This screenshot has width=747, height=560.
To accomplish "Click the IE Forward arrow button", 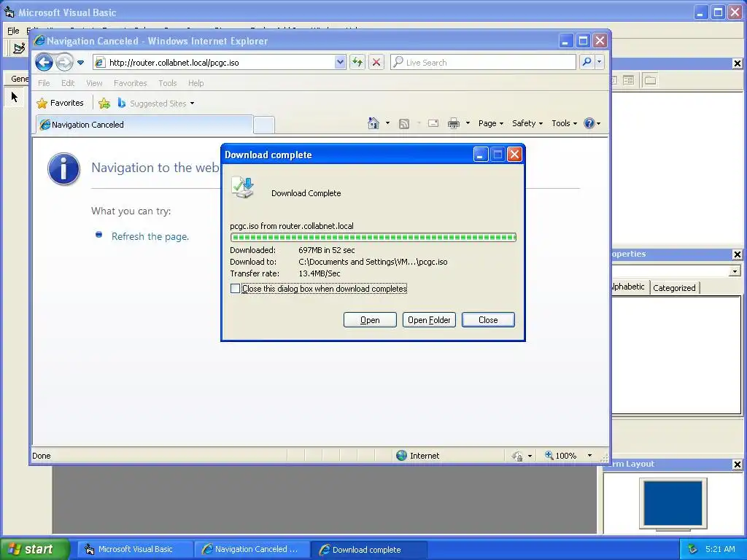I will point(64,63).
